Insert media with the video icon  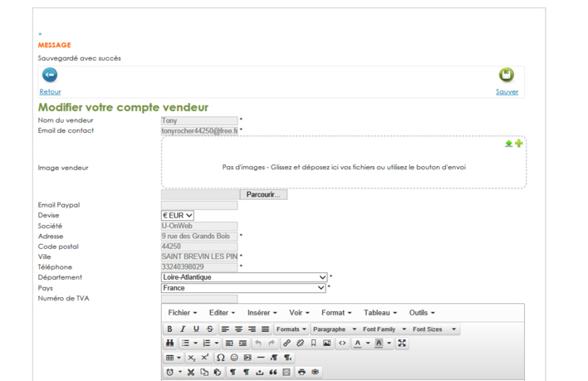(x=247, y=358)
